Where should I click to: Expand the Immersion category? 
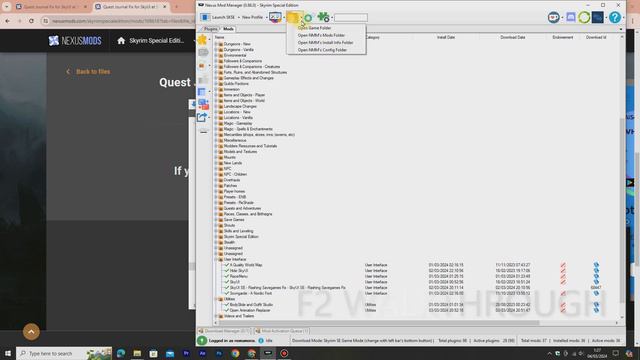(x=216, y=89)
